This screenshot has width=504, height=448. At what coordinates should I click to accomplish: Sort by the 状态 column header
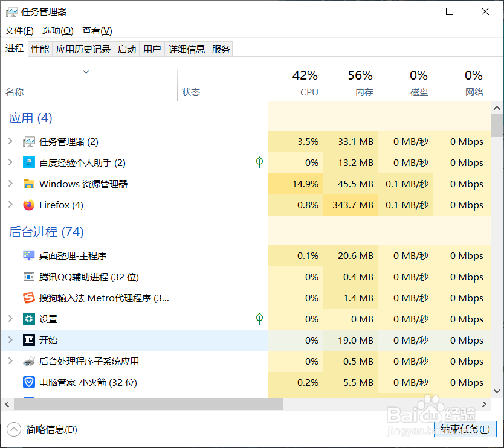[x=222, y=85]
